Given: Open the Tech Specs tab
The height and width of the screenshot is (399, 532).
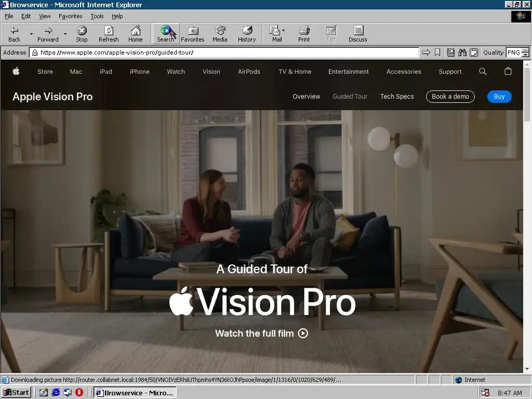Looking at the screenshot, I should pos(397,96).
